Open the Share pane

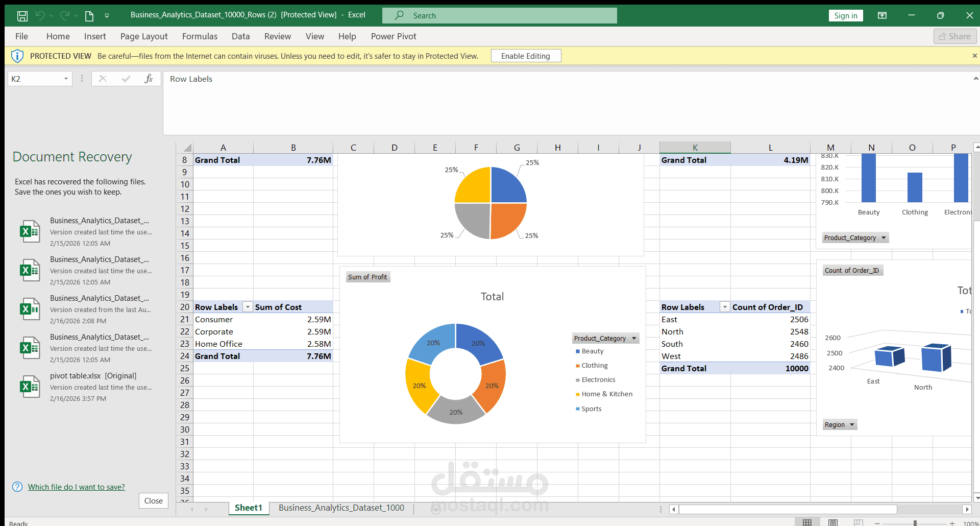(x=954, y=36)
